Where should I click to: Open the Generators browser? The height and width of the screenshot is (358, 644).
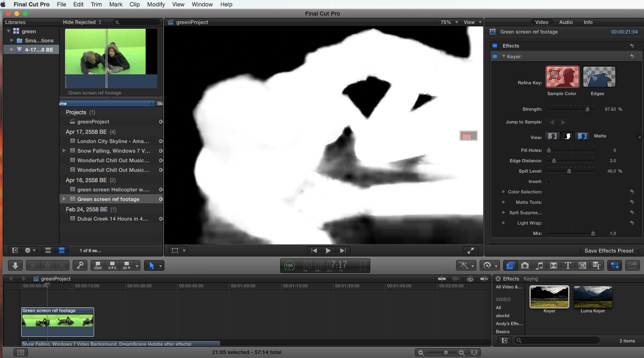click(x=582, y=266)
